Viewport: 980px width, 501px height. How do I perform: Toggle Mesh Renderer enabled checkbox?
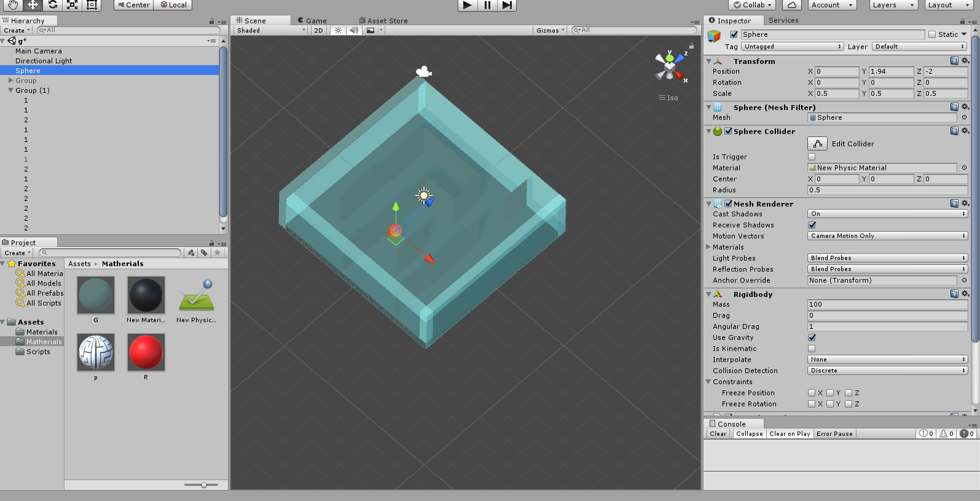728,203
